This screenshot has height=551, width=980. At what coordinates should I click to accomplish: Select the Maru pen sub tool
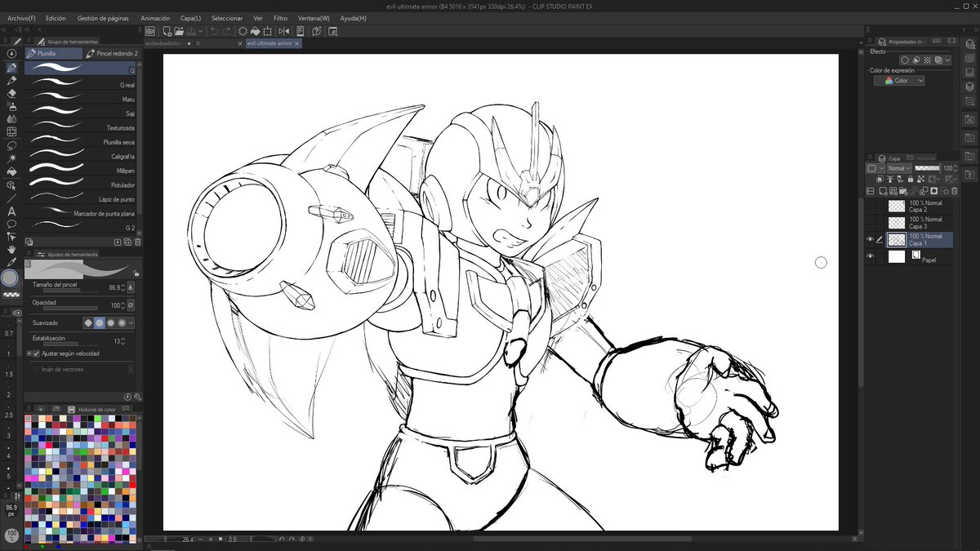pos(82,99)
